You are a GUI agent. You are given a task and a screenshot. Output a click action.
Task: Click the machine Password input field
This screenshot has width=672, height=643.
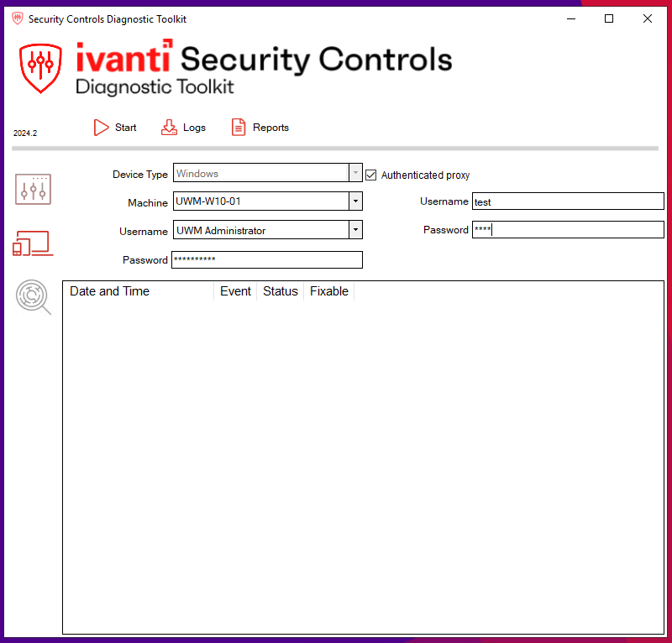(266, 259)
